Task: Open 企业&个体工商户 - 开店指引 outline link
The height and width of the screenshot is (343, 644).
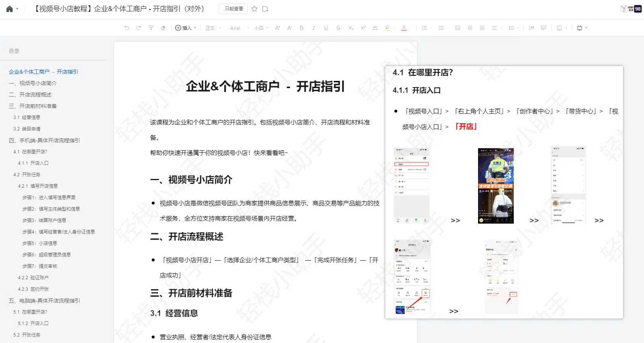Action: [x=43, y=72]
